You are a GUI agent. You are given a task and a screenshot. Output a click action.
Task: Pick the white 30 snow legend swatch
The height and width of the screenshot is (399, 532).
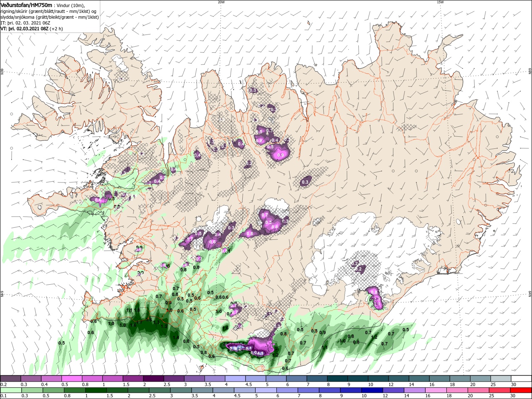pos(521,379)
